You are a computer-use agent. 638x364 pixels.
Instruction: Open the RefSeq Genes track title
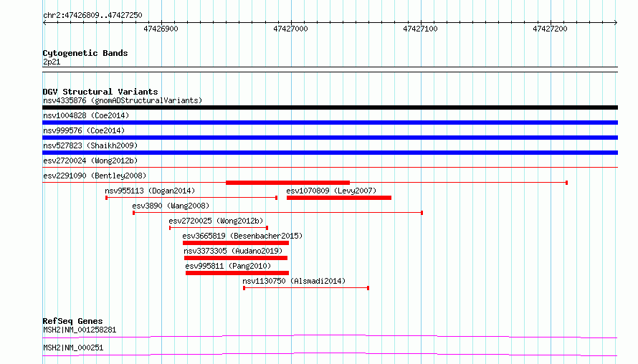click(72, 321)
